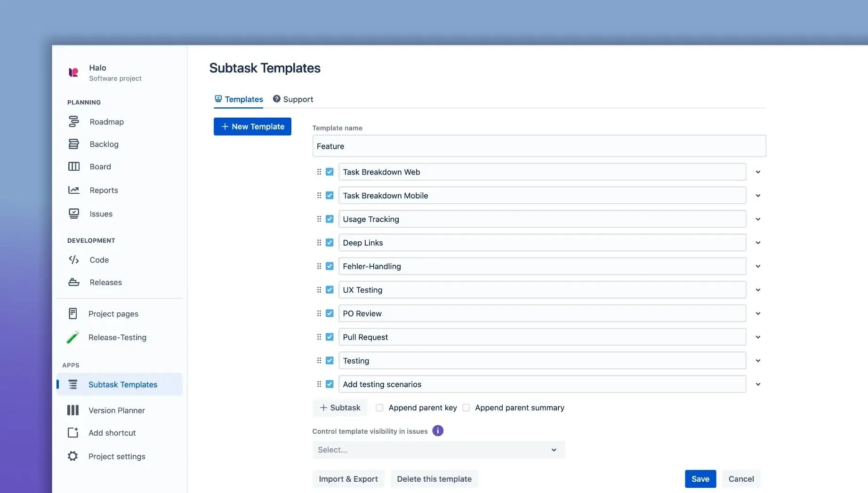Image resolution: width=868 pixels, height=493 pixels.
Task: Click the Project settings gear icon
Action: [72, 456]
